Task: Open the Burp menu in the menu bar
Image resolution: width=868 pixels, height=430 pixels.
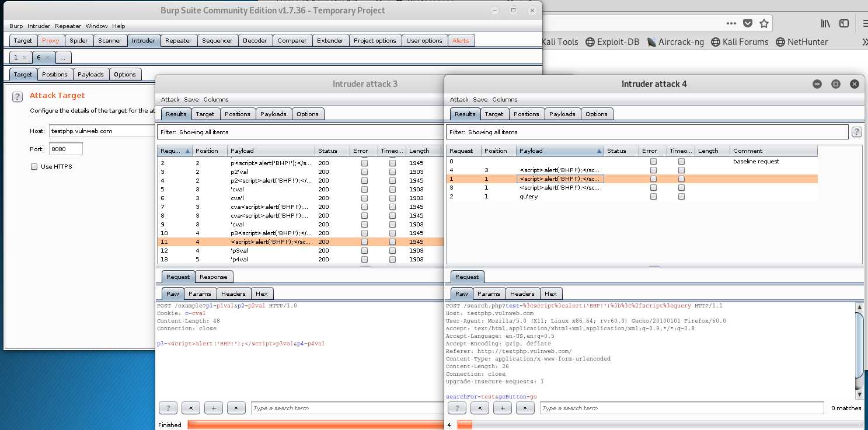Action: [x=16, y=26]
